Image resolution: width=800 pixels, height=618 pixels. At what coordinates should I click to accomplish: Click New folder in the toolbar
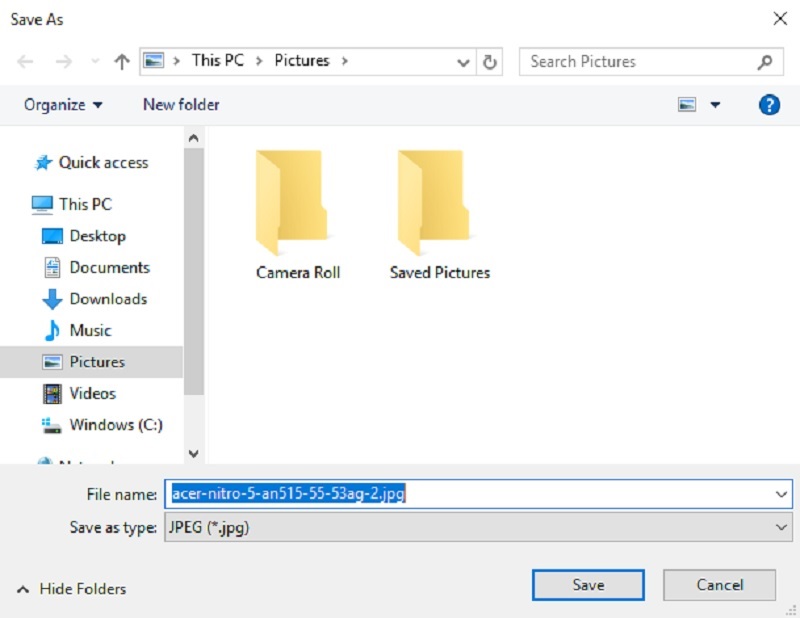pos(181,104)
